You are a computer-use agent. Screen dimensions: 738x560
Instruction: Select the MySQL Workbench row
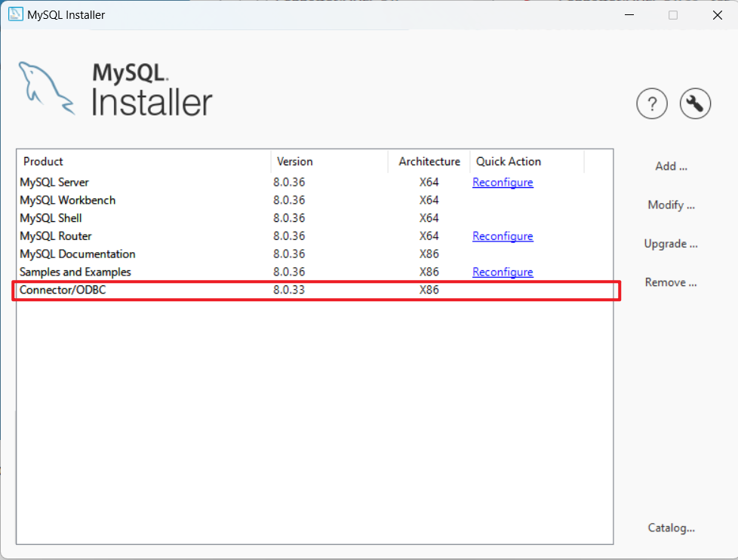pyautogui.click(x=315, y=200)
